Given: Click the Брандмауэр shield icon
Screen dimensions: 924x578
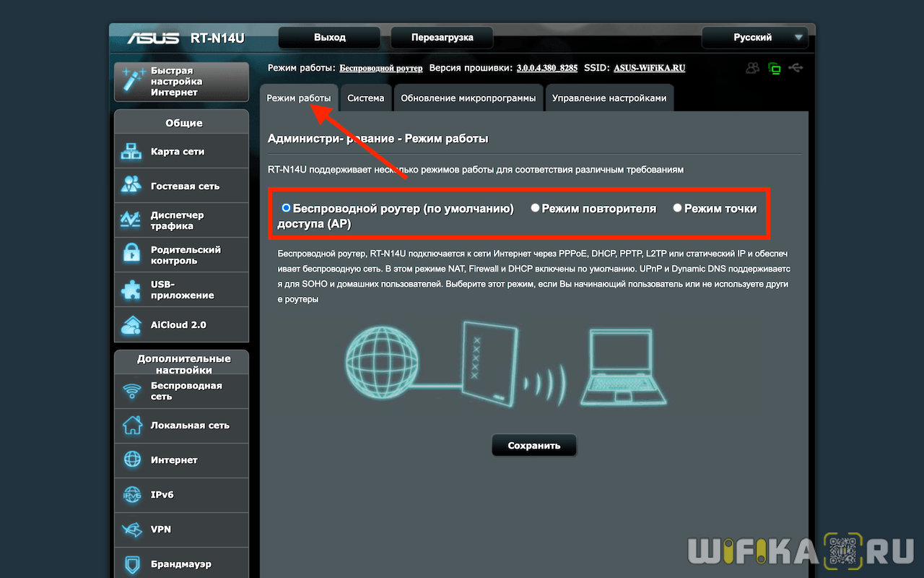Looking at the screenshot, I should click(x=131, y=564).
